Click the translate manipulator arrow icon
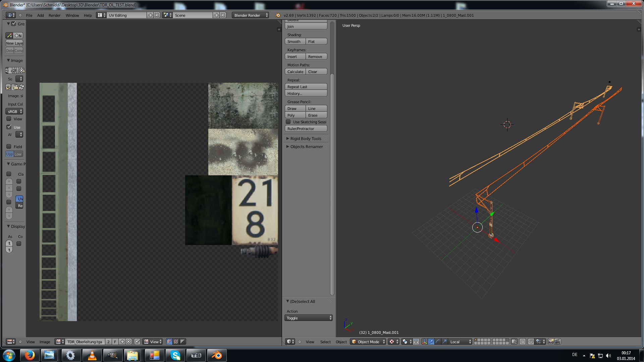Image resolution: width=644 pixels, height=362 pixels. pyautogui.click(x=431, y=342)
